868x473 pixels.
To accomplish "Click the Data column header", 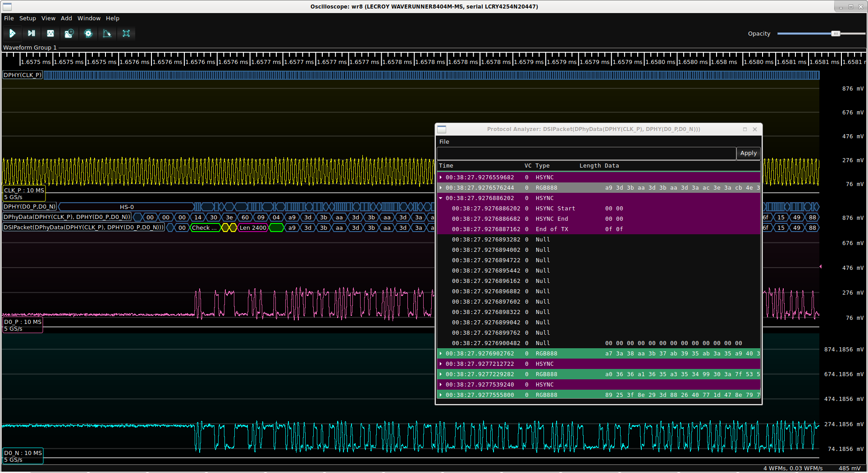I will pyautogui.click(x=612, y=166).
